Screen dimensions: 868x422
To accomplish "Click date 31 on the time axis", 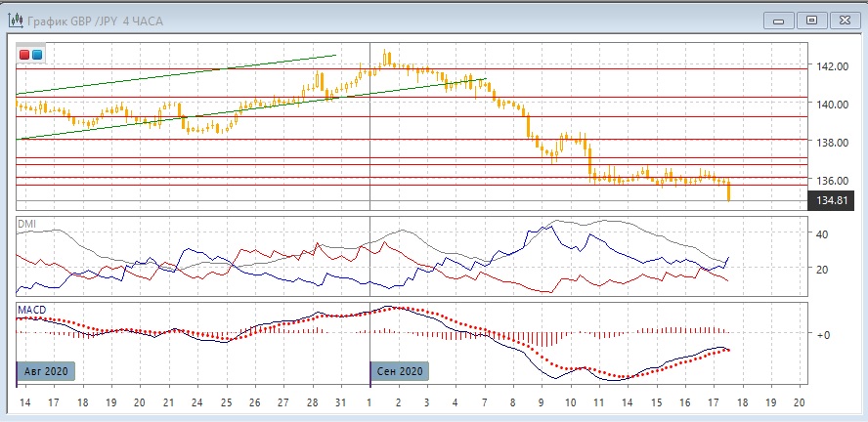I will tap(340, 402).
